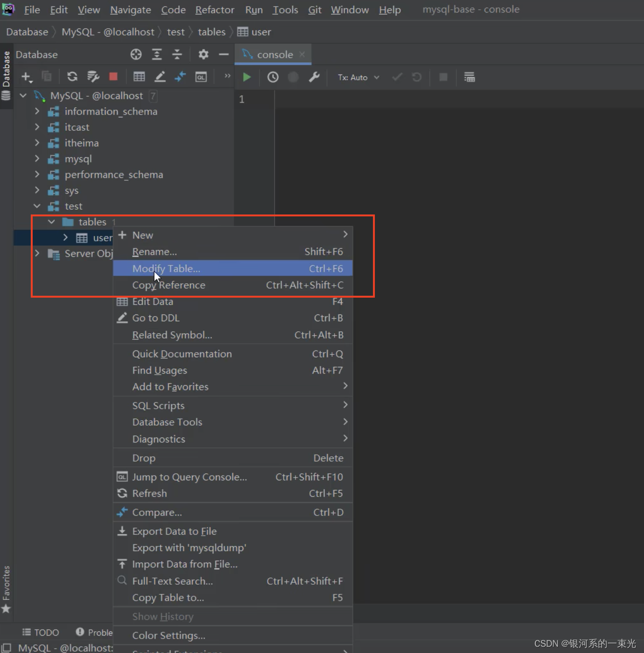Image resolution: width=644 pixels, height=653 pixels.
Task: Open the Database Tools submenu
Action: point(233,422)
